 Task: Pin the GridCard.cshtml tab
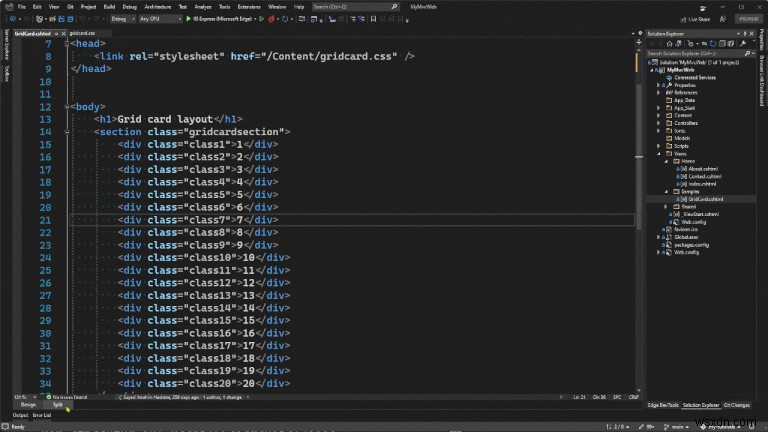56,33
